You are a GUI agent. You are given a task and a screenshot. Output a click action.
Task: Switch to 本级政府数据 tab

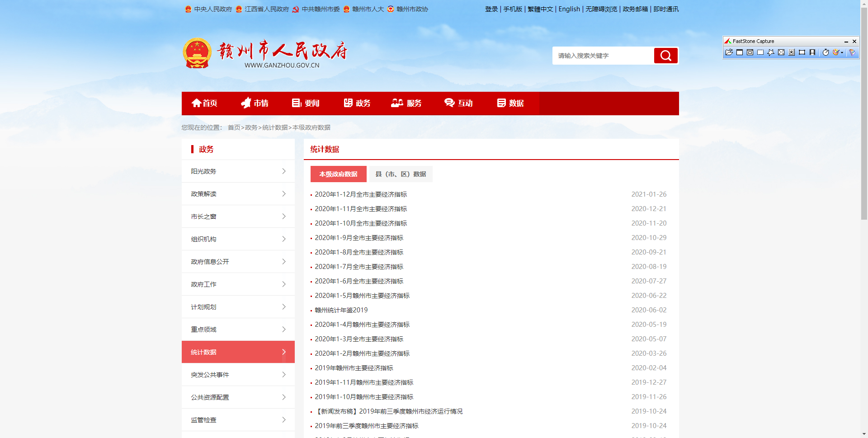tap(338, 174)
